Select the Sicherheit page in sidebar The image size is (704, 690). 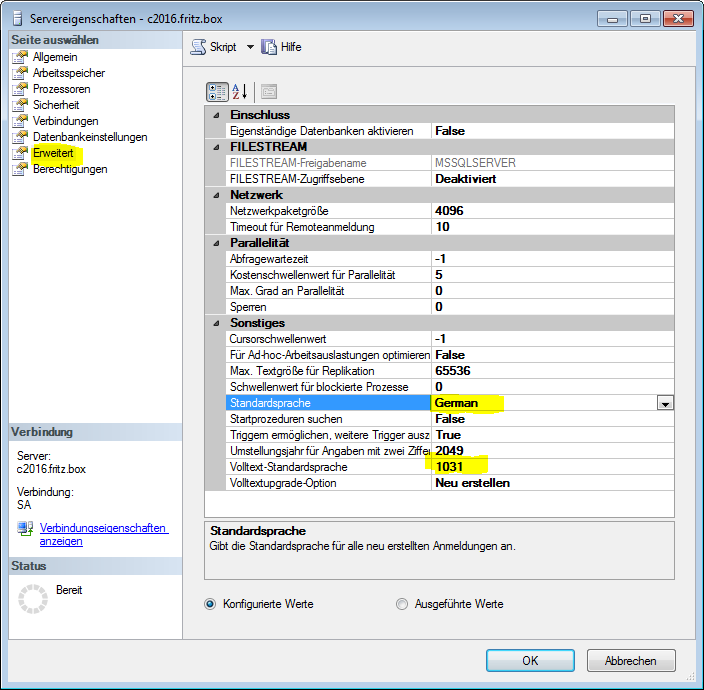coord(55,105)
